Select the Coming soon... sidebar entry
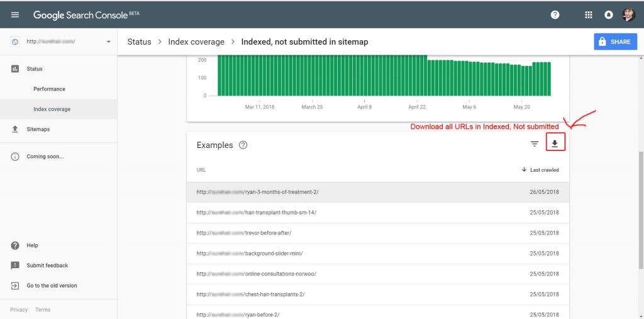Viewport: 644px width, 319px height. pos(45,157)
